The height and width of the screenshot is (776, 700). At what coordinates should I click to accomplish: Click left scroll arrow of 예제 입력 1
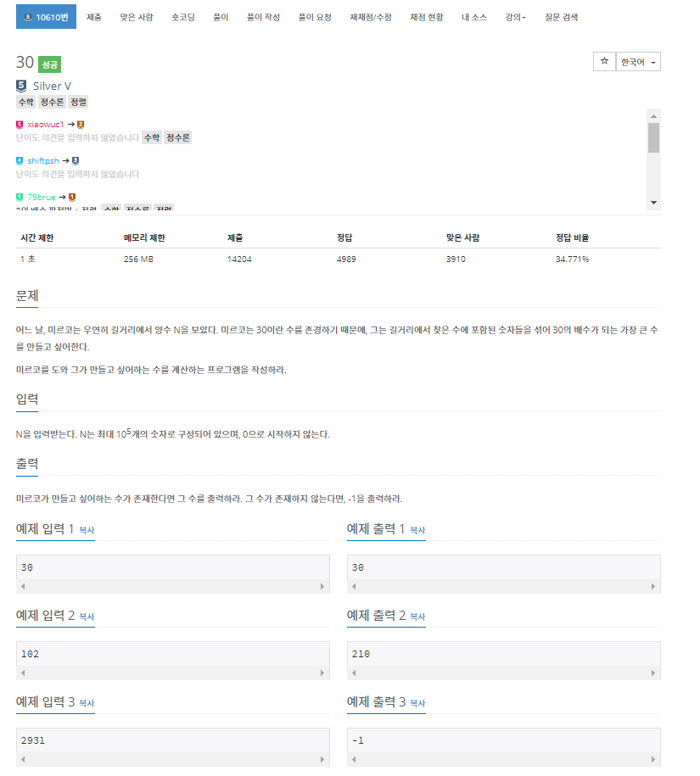tap(23, 587)
